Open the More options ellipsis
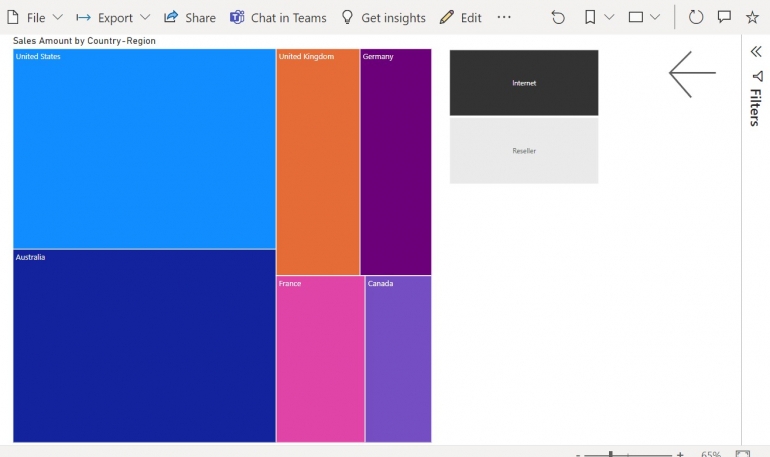770x457 pixels. [x=504, y=18]
